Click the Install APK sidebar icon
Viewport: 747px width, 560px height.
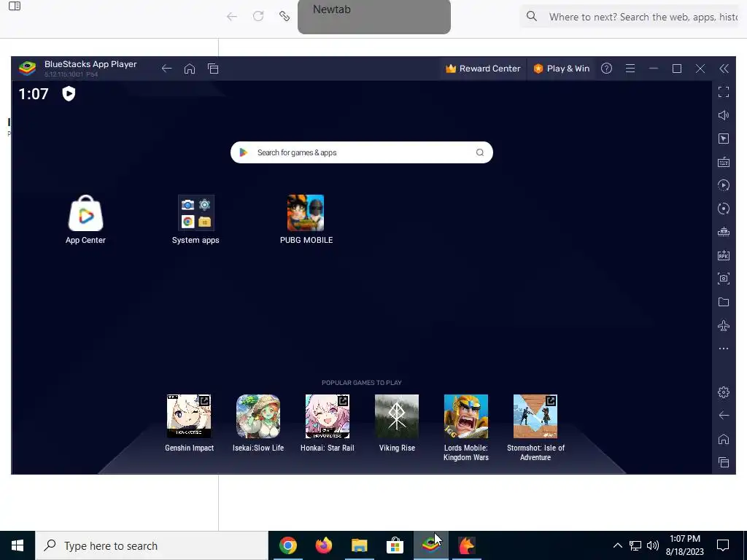(x=724, y=255)
